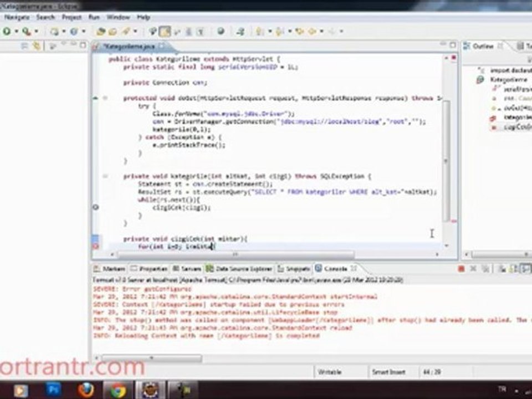Open the Window menu
The width and height of the screenshot is (532, 399).
click(x=118, y=17)
